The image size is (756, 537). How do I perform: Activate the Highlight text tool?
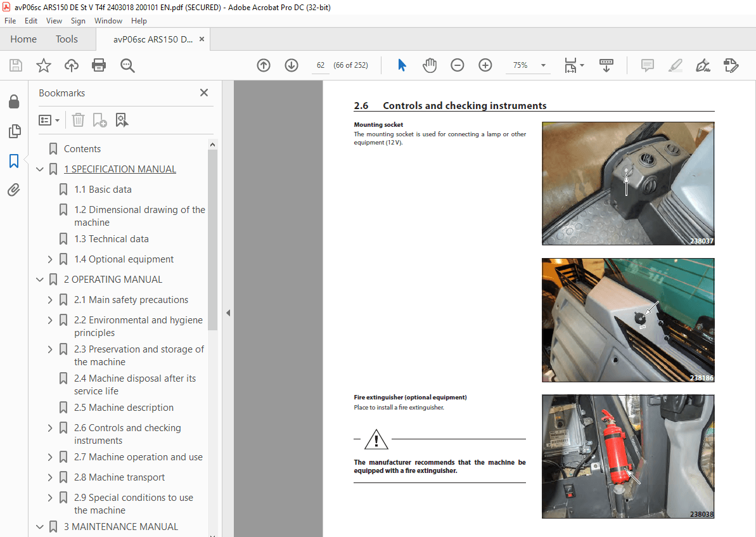(675, 65)
